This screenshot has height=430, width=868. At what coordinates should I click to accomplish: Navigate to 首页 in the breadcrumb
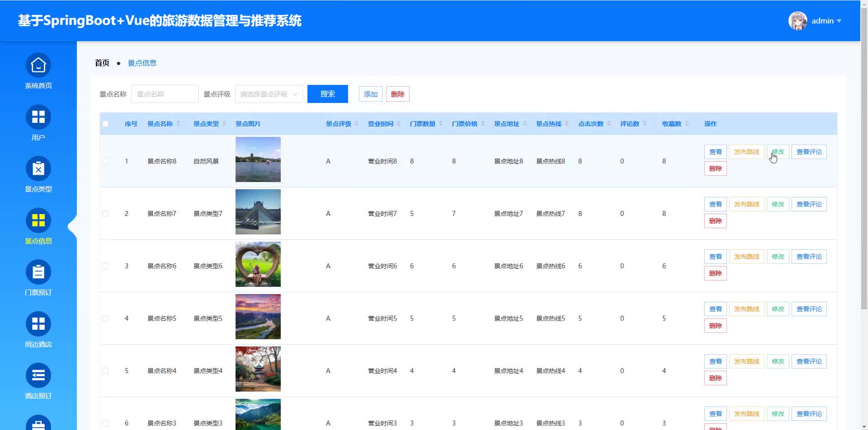point(102,63)
